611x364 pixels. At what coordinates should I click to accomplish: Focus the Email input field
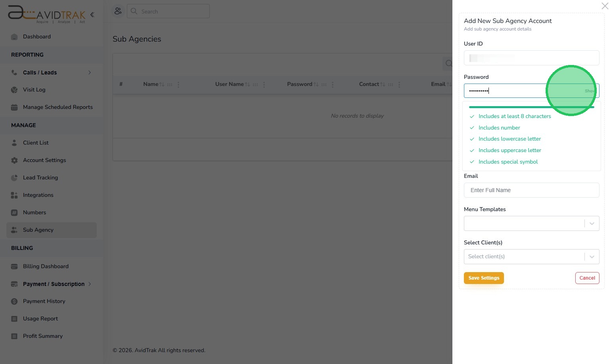531,190
